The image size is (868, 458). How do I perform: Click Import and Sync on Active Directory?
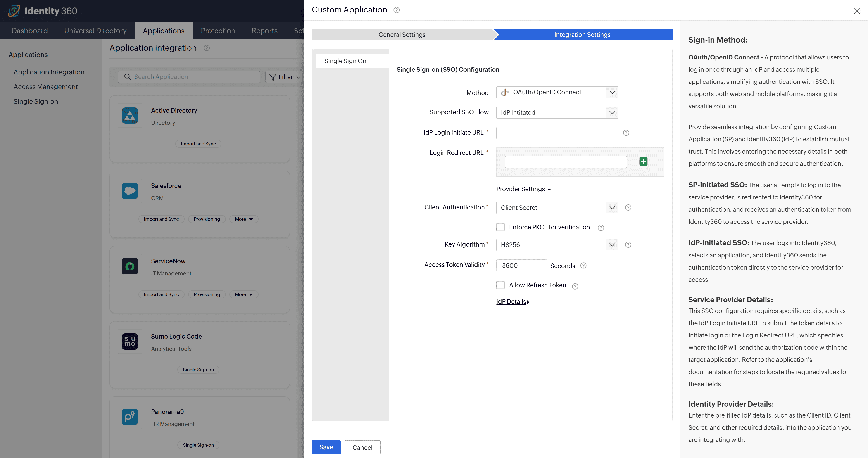198,144
